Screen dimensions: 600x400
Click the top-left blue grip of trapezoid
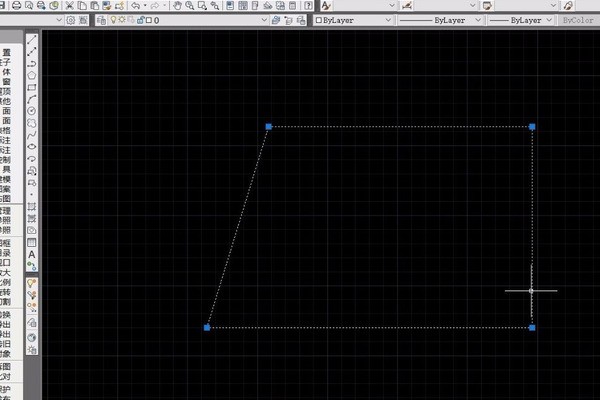pyautogui.click(x=268, y=127)
